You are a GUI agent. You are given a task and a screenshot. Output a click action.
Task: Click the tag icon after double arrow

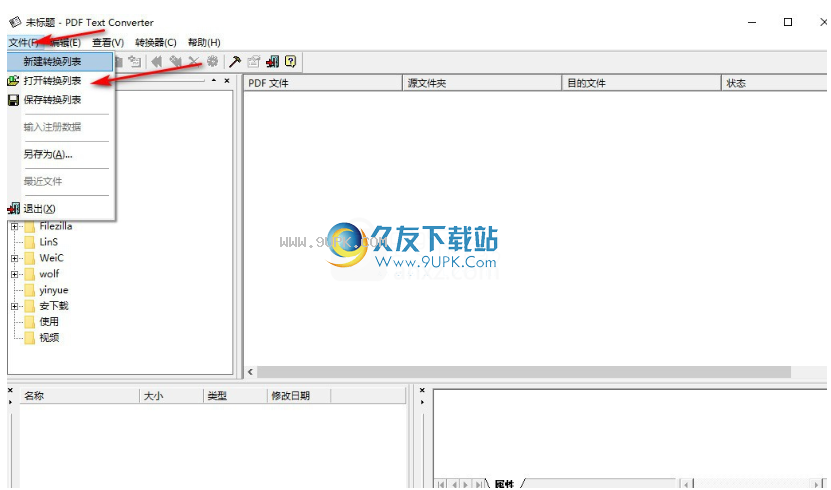175,61
